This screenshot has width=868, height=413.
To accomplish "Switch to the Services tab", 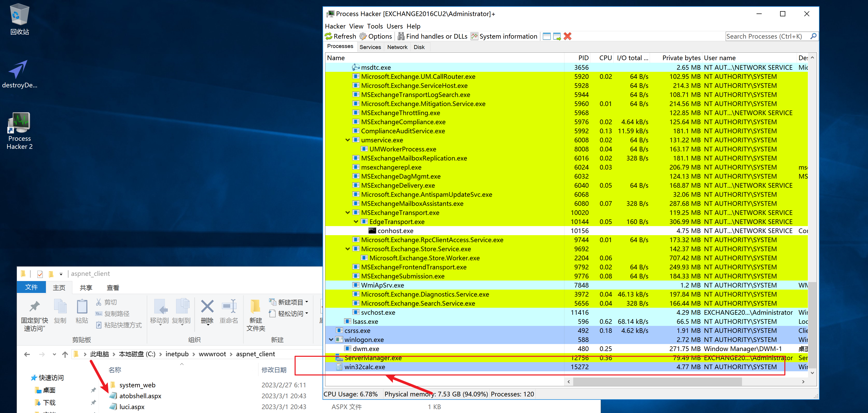I will [x=370, y=47].
